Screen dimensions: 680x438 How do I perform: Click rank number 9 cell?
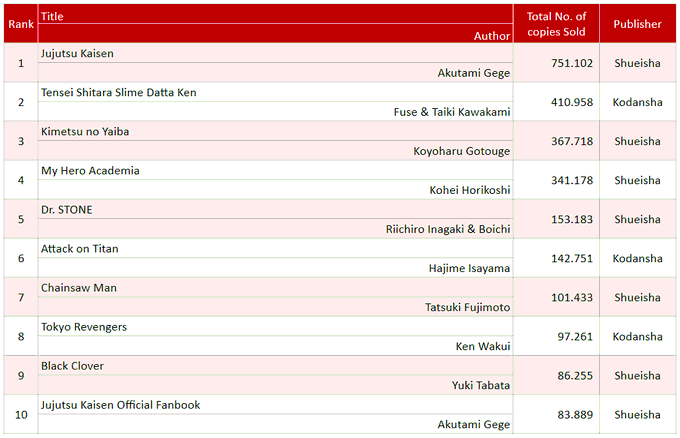tap(21, 376)
